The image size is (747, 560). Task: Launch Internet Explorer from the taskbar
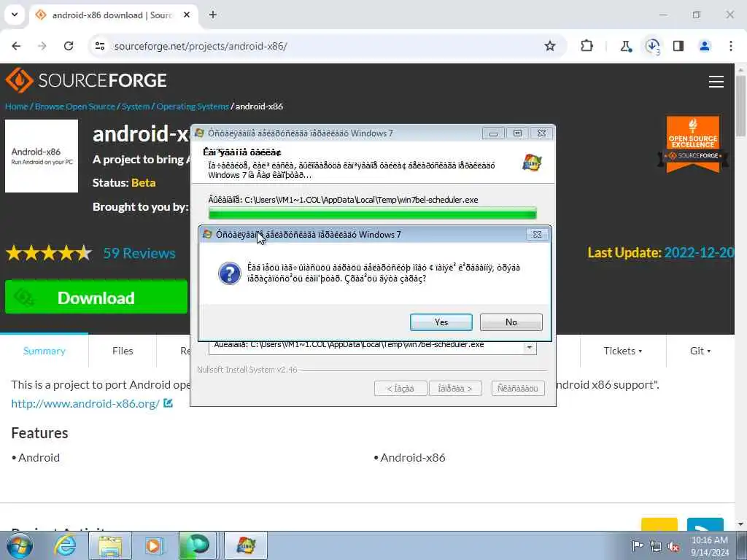coord(65,545)
